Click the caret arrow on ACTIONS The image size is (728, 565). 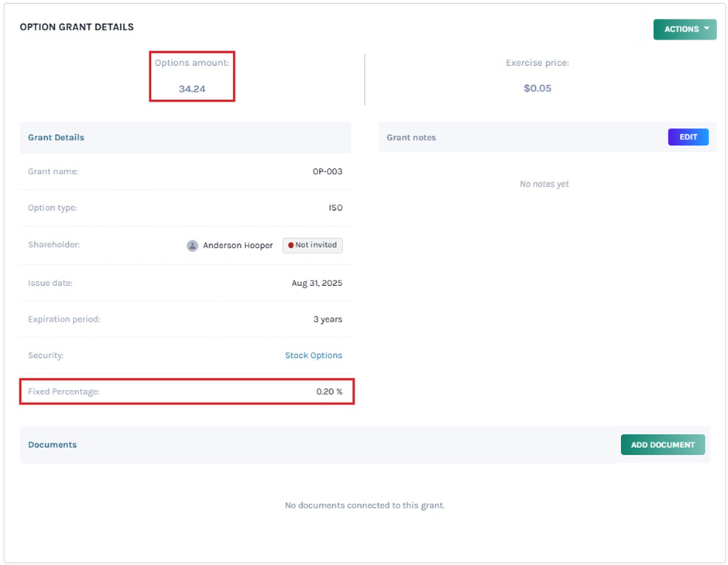click(706, 29)
